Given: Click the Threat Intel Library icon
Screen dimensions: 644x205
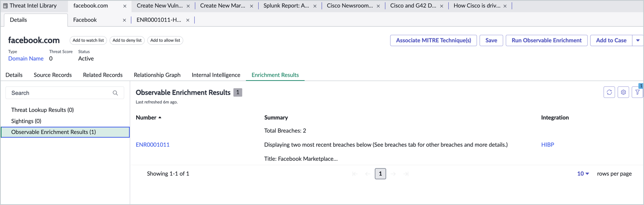Looking at the screenshot, I should coord(5,6).
